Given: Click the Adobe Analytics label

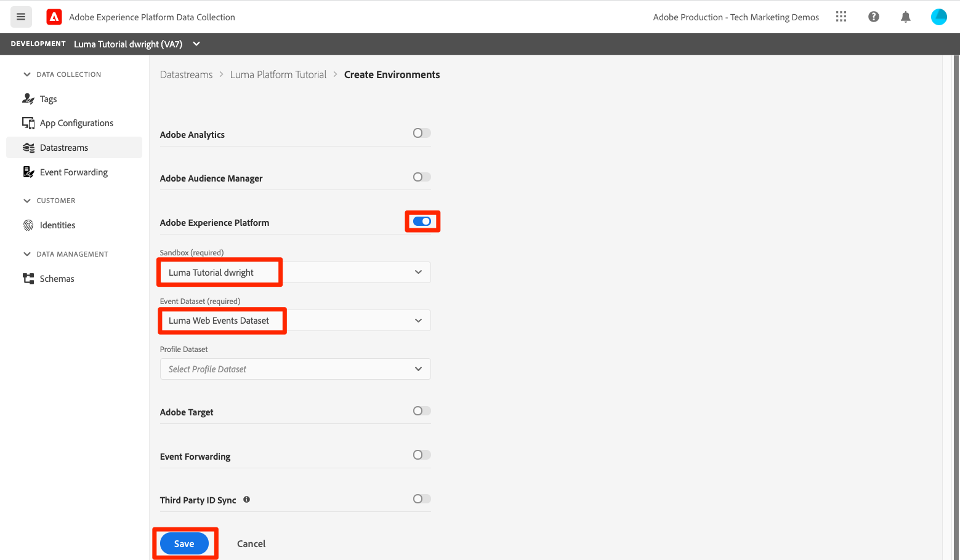Looking at the screenshot, I should [192, 135].
